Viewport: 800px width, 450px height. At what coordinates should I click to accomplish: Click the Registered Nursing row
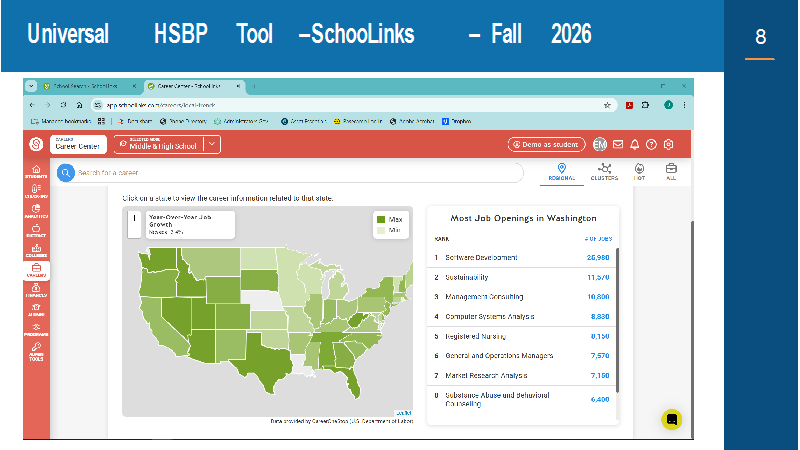click(x=521, y=337)
